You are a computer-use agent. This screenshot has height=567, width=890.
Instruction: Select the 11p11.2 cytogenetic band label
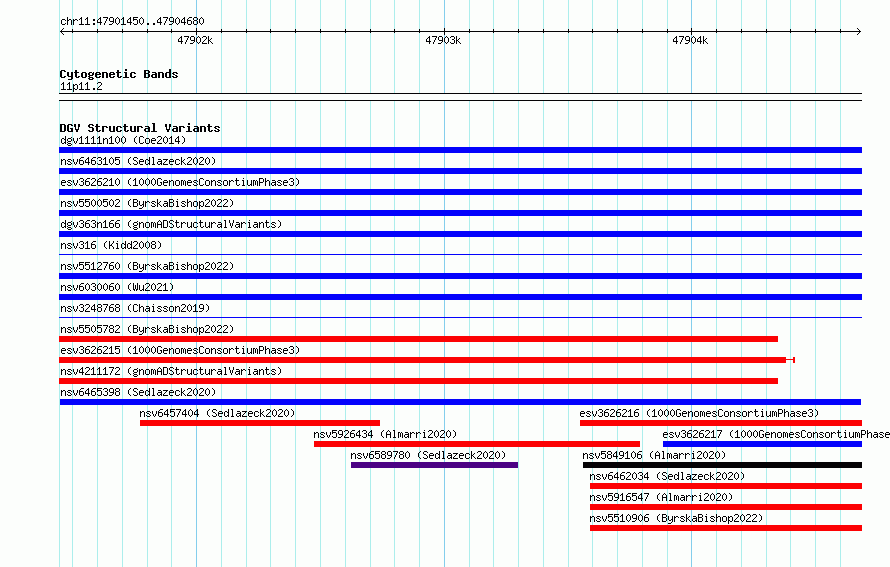click(81, 86)
